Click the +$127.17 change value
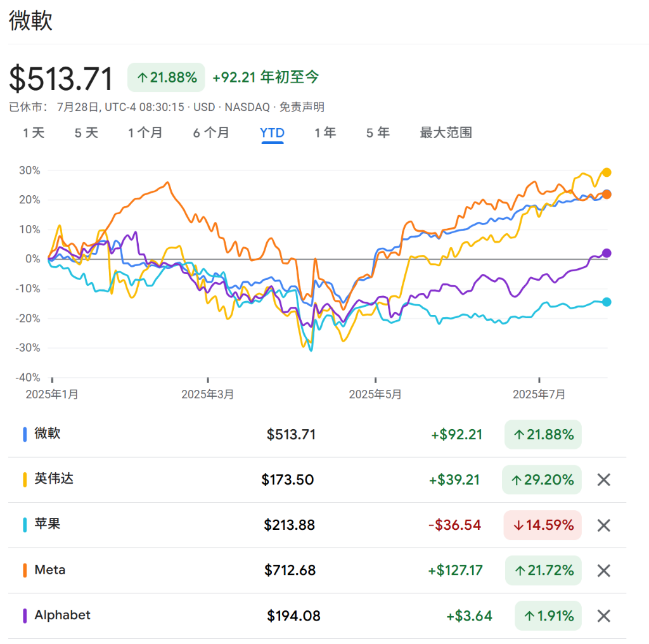Screen dimensions: 649x644 455,570
